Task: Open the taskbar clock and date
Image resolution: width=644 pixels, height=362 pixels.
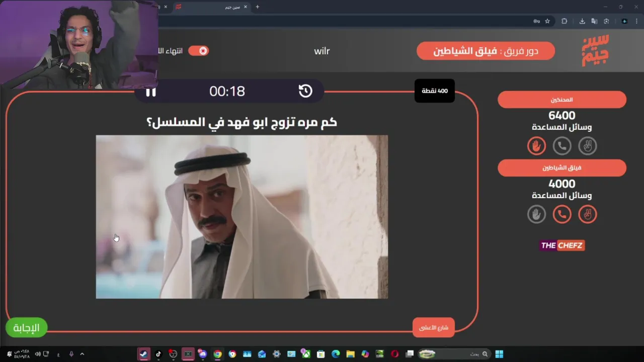Action: 22,354
